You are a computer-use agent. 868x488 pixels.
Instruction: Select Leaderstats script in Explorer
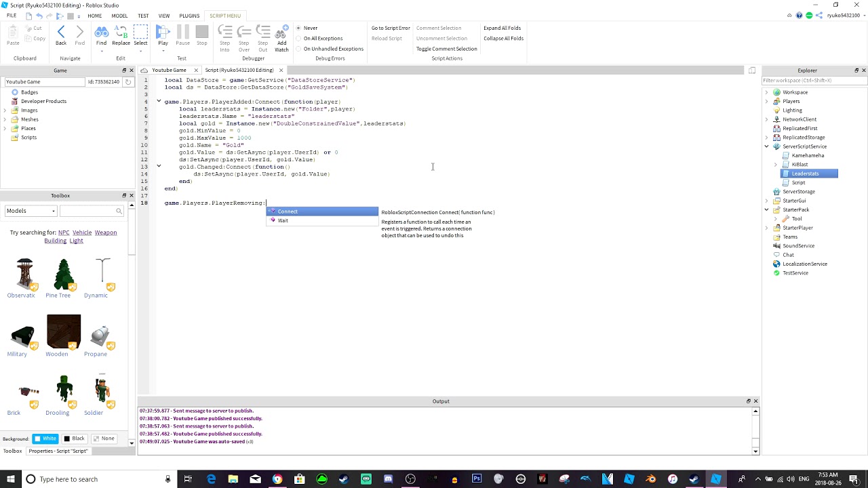[810, 174]
